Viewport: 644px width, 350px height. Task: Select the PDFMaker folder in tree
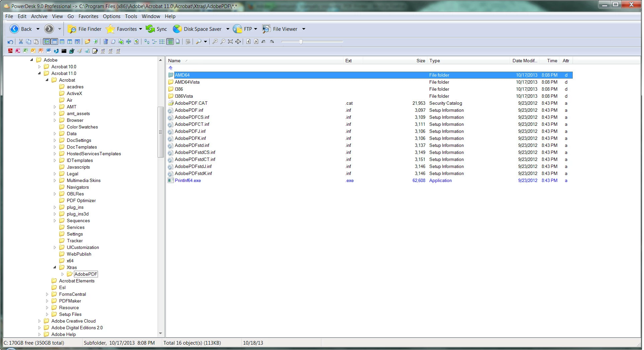[x=70, y=301]
